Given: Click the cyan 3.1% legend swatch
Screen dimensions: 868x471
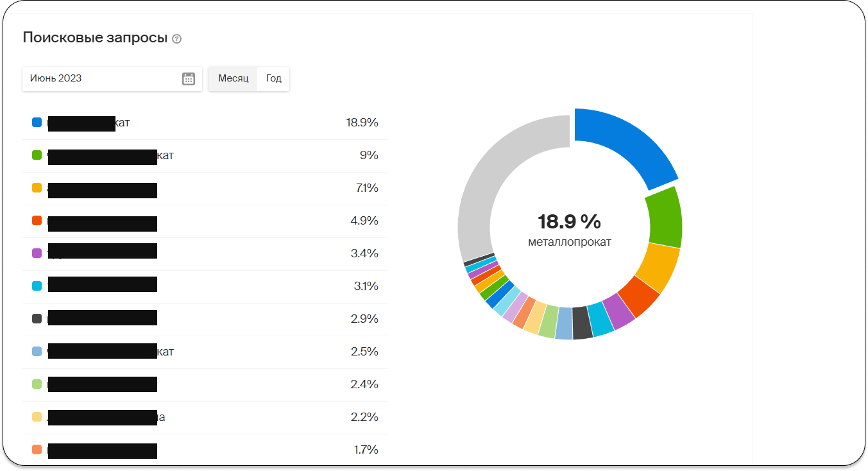Looking at the screenshot, I should click(37, 286).
